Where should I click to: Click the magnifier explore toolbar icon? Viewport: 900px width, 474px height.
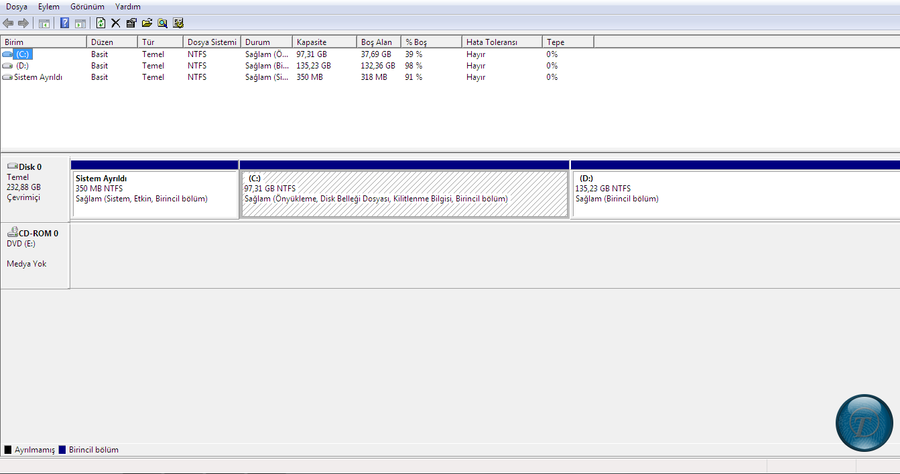tap(162, 23)
